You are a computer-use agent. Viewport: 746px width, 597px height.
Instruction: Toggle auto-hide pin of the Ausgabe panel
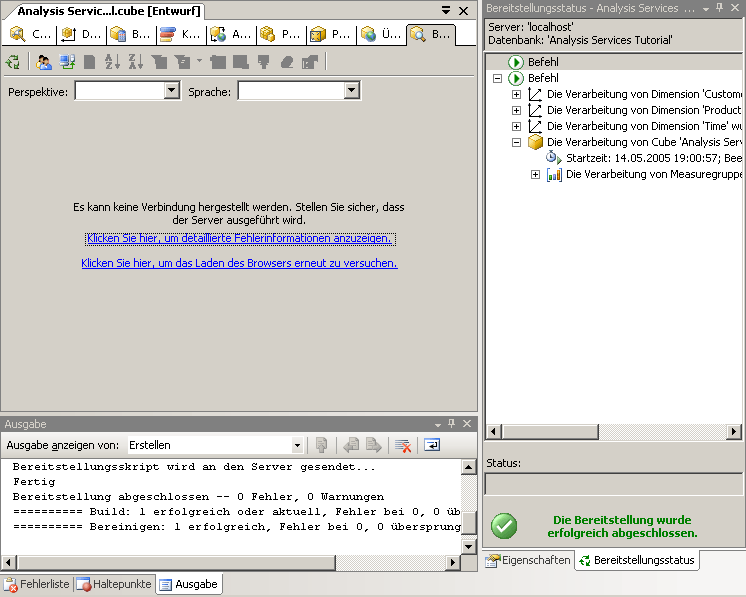click(x=451, y=424)
